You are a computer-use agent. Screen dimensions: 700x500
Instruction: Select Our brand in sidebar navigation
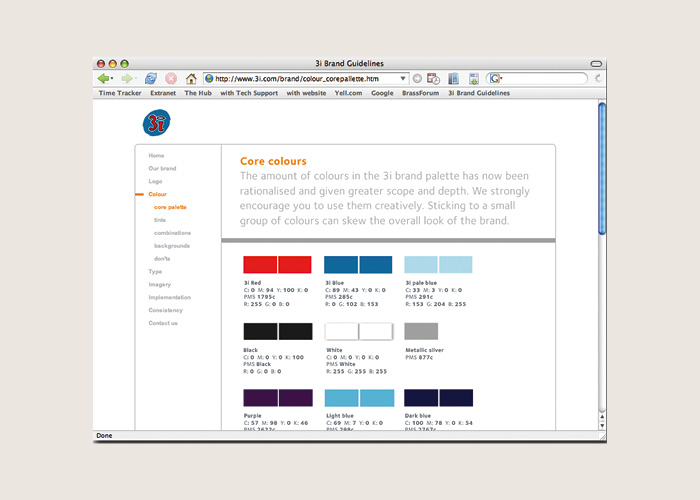pyautogui.click(x=162, y=168)
